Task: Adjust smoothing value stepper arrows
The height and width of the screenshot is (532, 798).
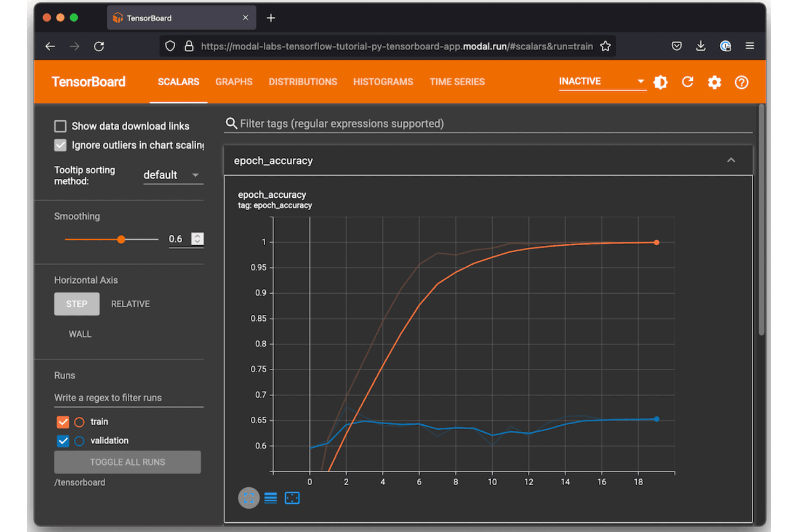Action: [198, 239]
